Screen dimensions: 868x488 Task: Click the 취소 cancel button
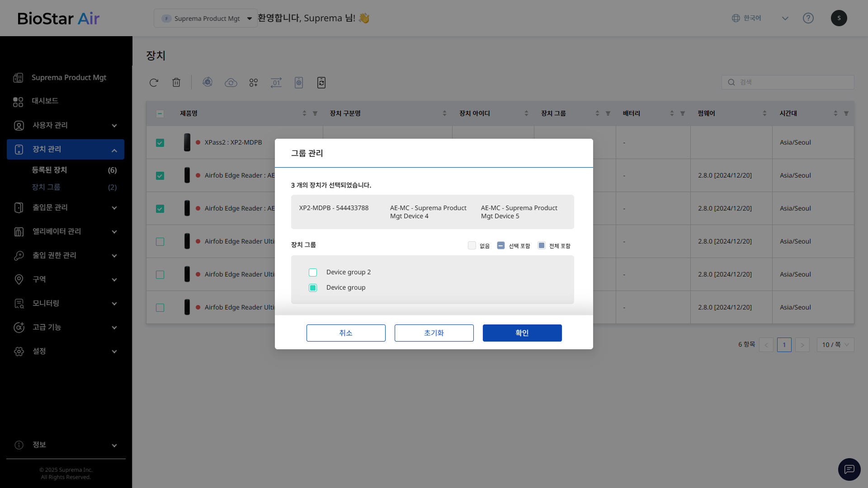point(346,333)
